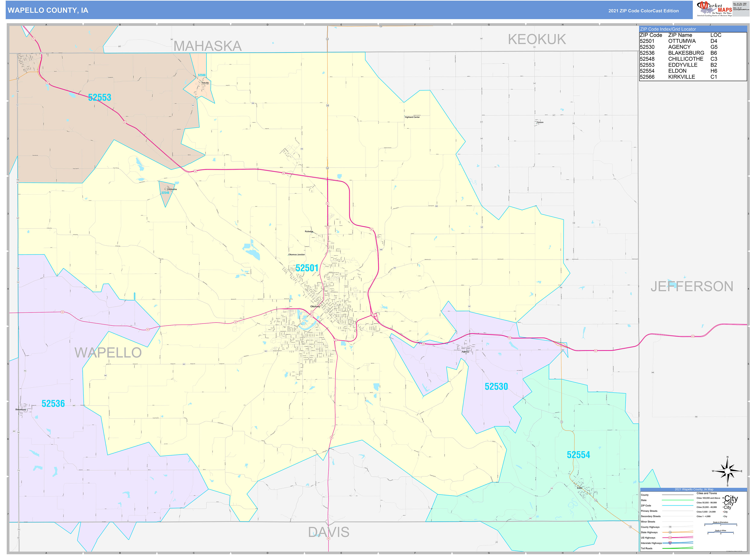Expand the Cities and Towns legend section

(x=707, y=493)
